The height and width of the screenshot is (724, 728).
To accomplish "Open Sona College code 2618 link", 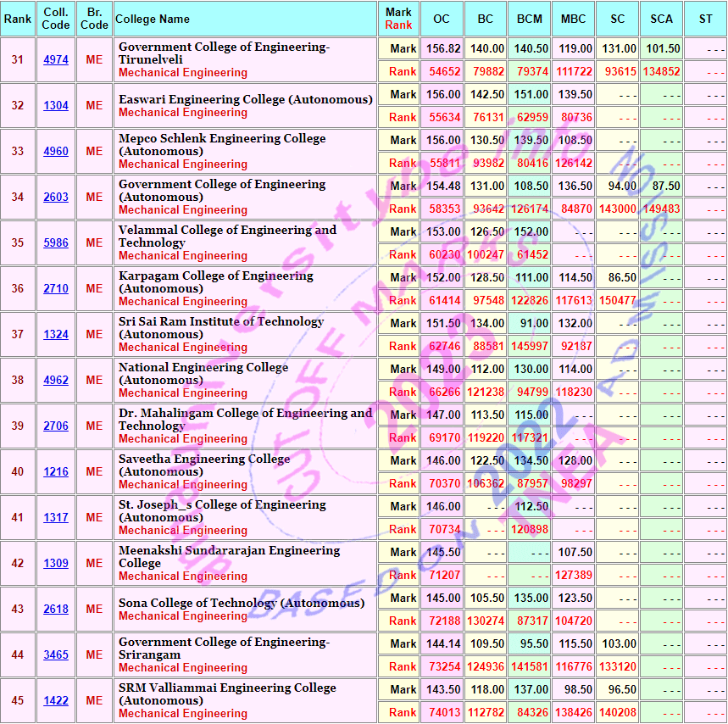I will 56,610.
